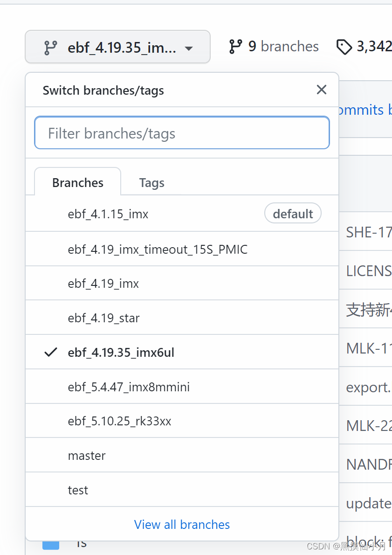Switch to the Tags tab
Image resolution: width=392 pixels, height=555 pixels.
[151, 182]
